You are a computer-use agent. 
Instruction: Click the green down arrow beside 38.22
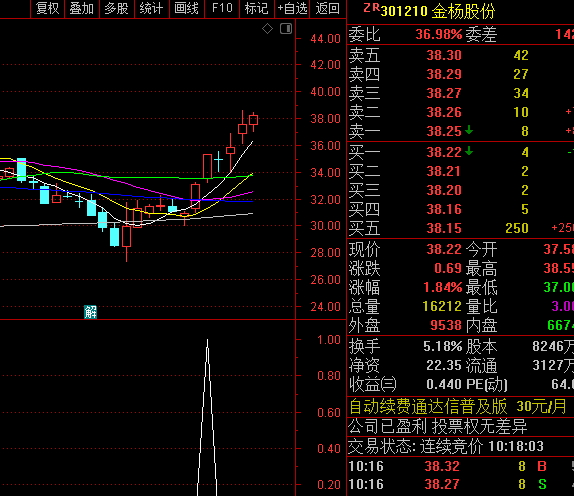469,151
